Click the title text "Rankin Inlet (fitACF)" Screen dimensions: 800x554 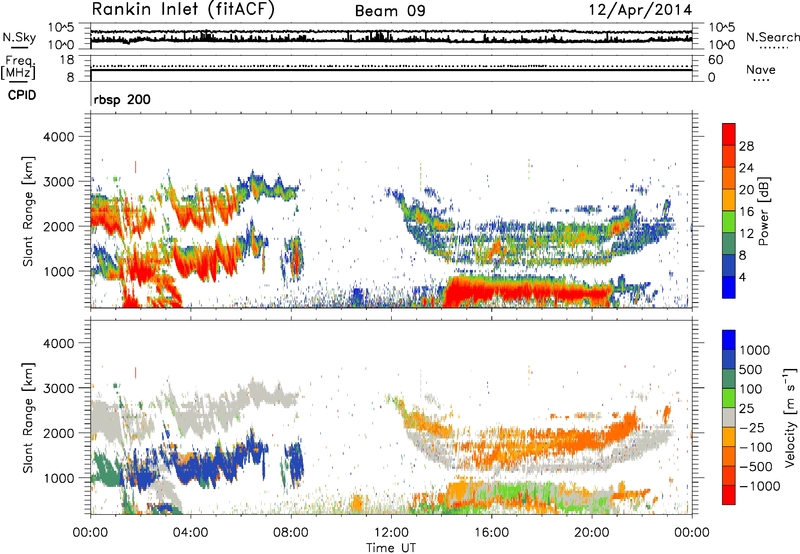183,9
